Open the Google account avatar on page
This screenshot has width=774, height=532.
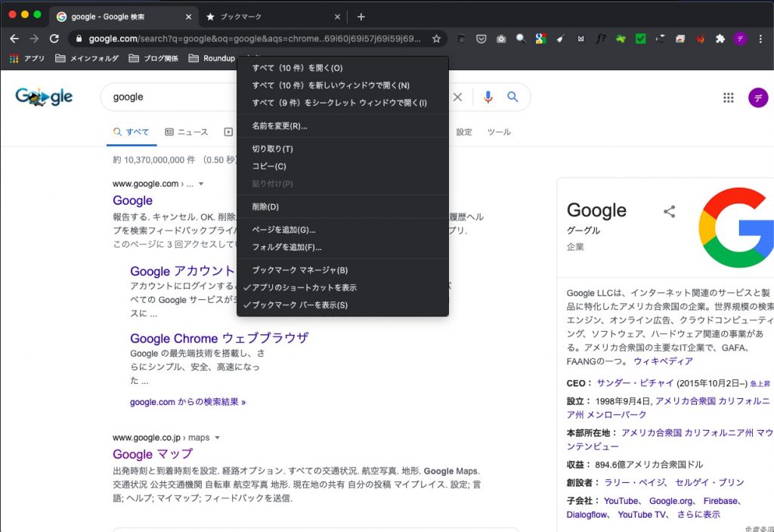[758, 97]
